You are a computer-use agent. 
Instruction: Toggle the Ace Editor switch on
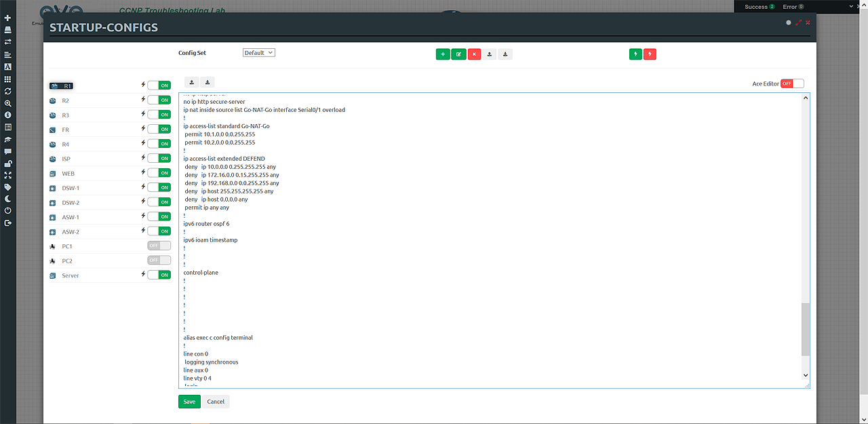click(791, 83)
